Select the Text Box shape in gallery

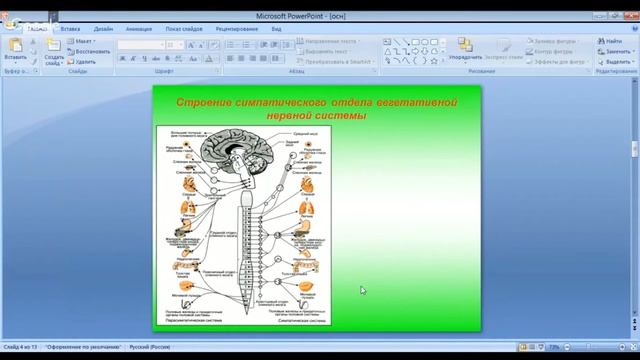[387, 42]
